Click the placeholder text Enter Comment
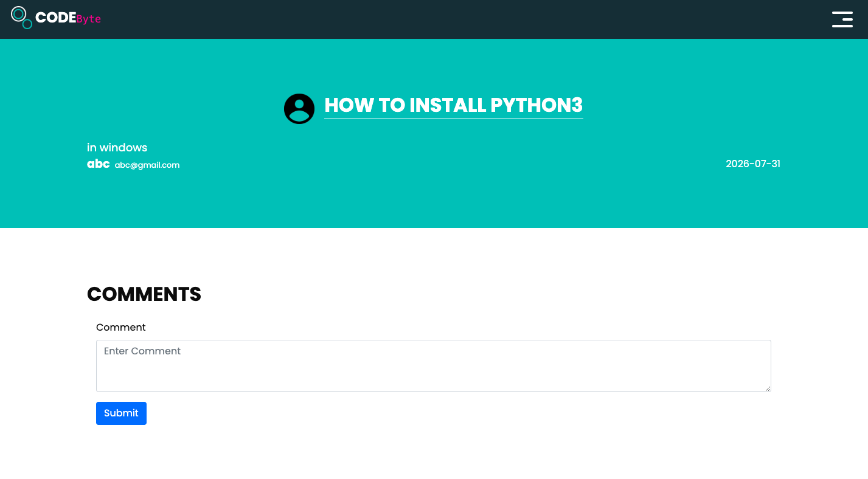The height and width of the screenshot is (479, 868). tap(142, 351)
